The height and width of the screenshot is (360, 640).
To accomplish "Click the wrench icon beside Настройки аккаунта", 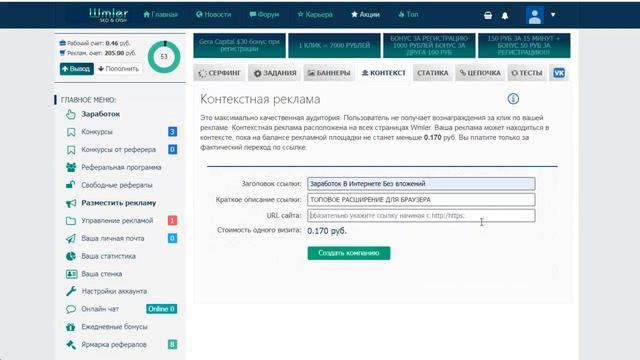I will point(71,291).
